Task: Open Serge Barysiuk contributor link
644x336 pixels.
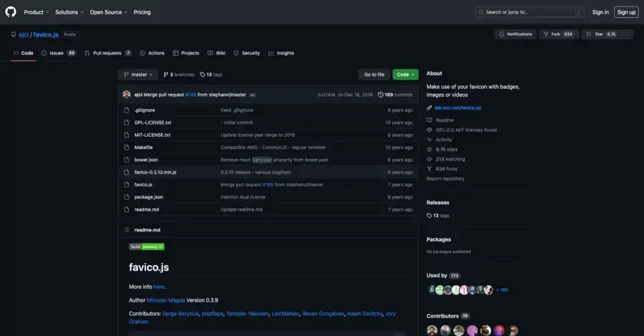Action: pyautogui.click(x=181, y=313)
